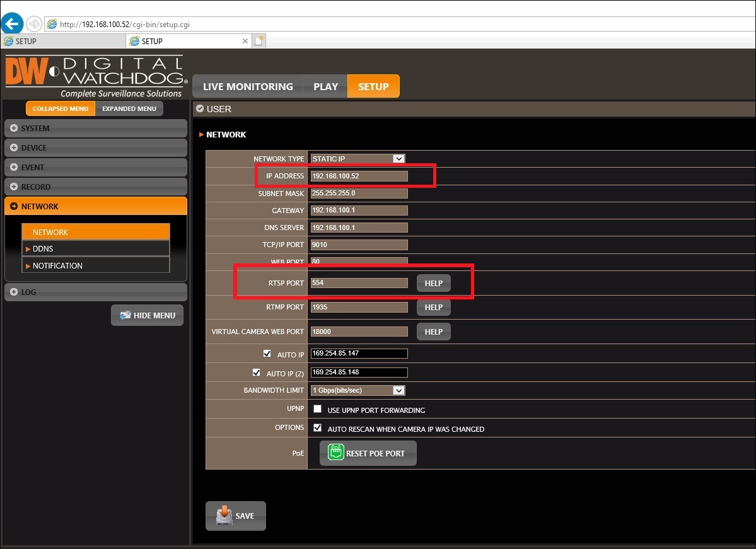Click HELP next to RTSP PORT
The image size is (756, 549).
[433, 283]
